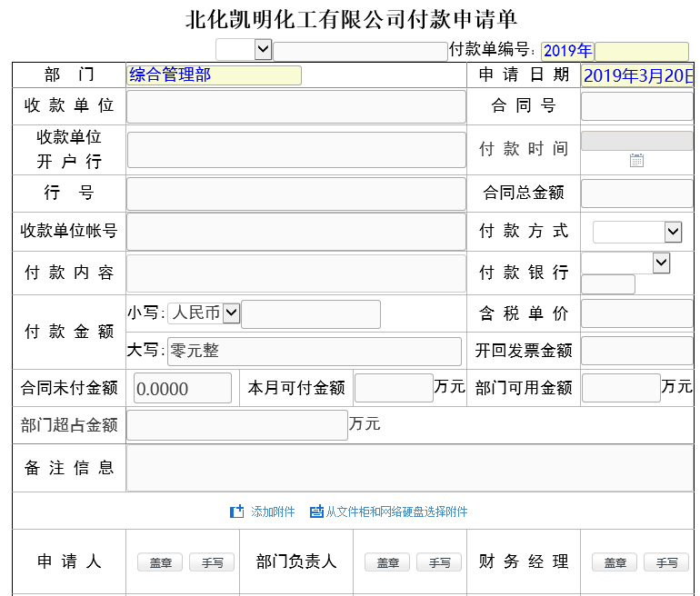Click 手写 for 财务经理
Screen dimensions: 700x596
coord(666,562)
